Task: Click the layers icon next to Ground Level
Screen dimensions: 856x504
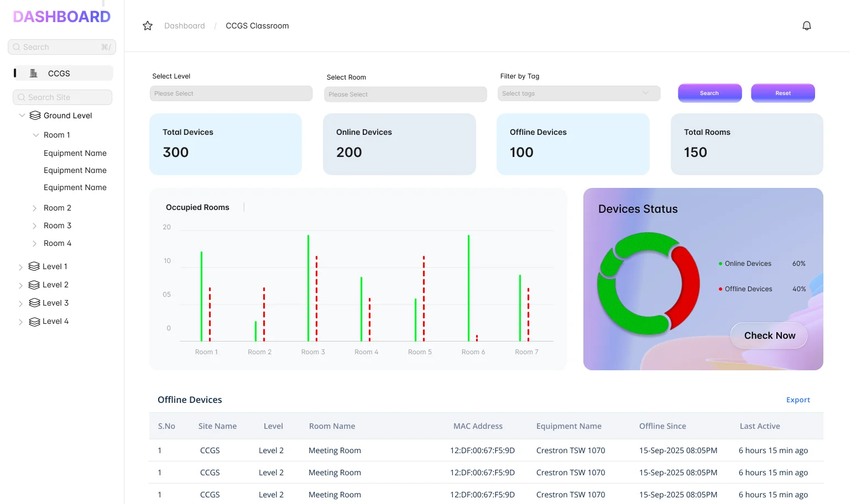Action: [34, 115]
